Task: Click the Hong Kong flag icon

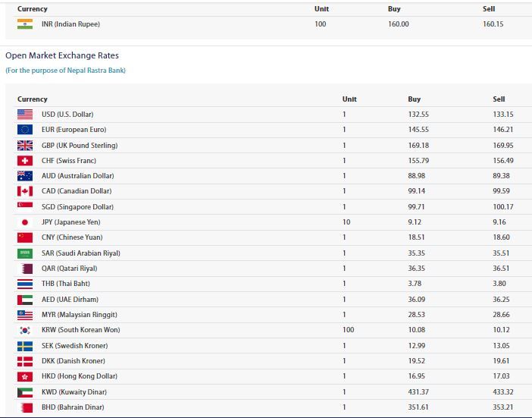Action: click(x=25, y=376)
